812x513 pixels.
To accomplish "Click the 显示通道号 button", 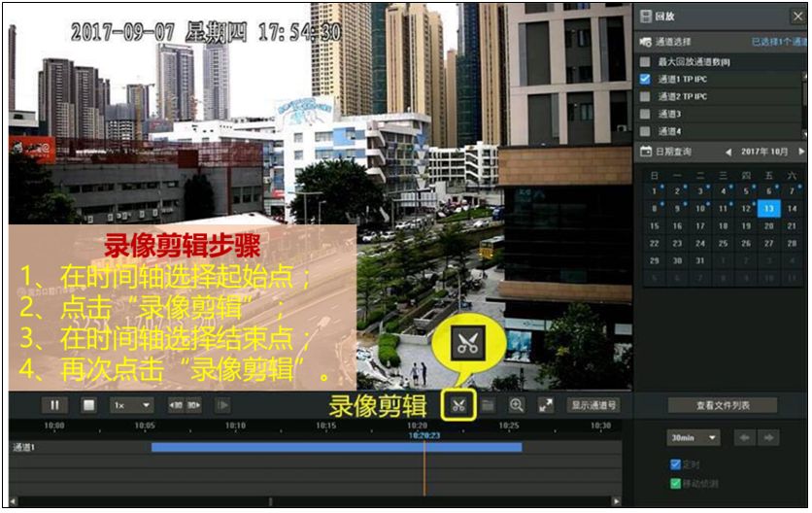I will tap(593, 405).
